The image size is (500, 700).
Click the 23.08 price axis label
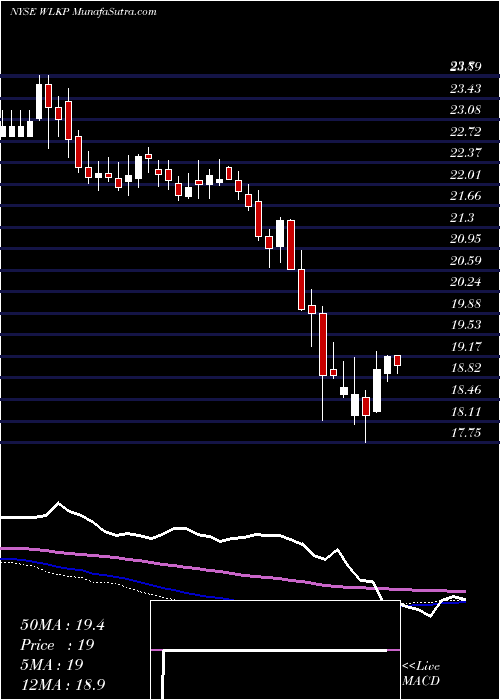[x=466, y=110]
